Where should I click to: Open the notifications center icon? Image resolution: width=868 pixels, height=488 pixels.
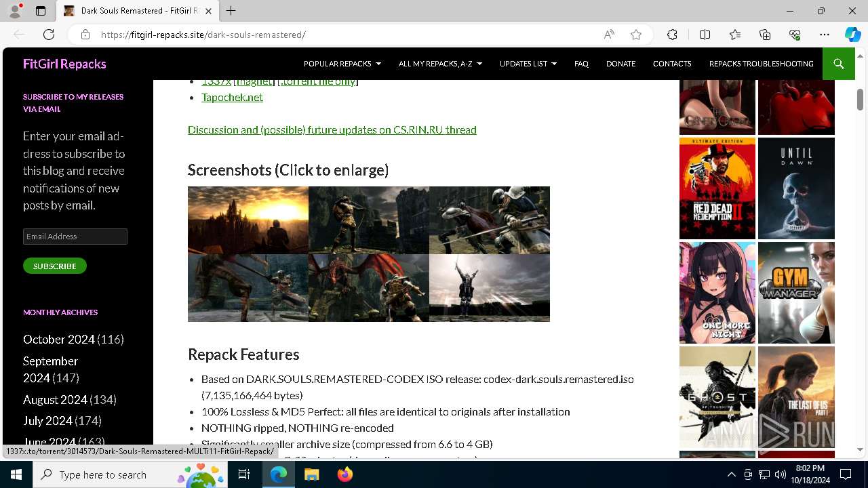point(846,474)
